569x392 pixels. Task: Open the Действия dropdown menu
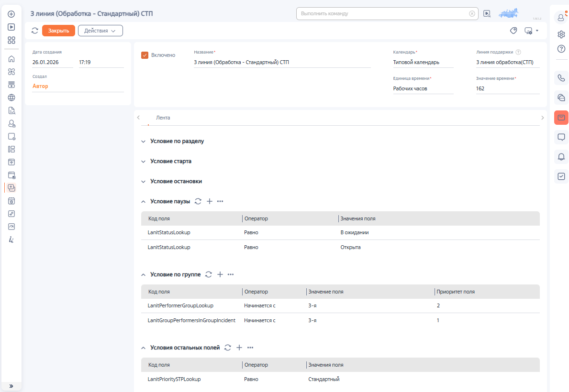tap(100, 31)
